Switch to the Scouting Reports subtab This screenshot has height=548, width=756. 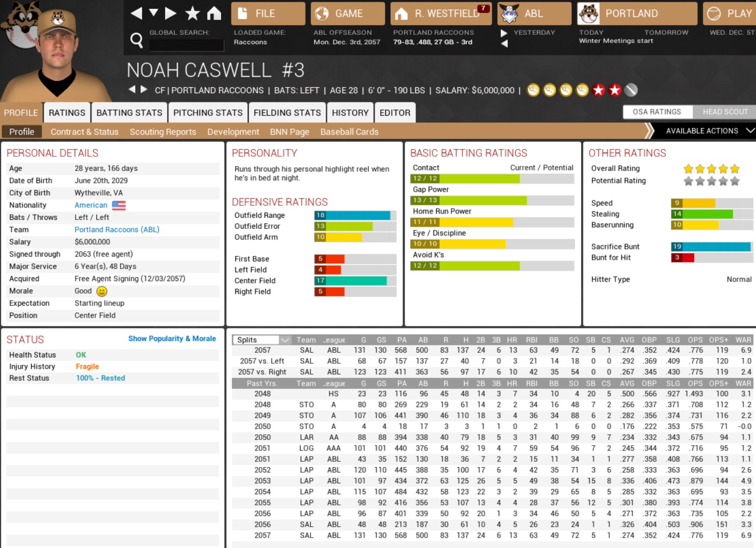tap(162, 132)
